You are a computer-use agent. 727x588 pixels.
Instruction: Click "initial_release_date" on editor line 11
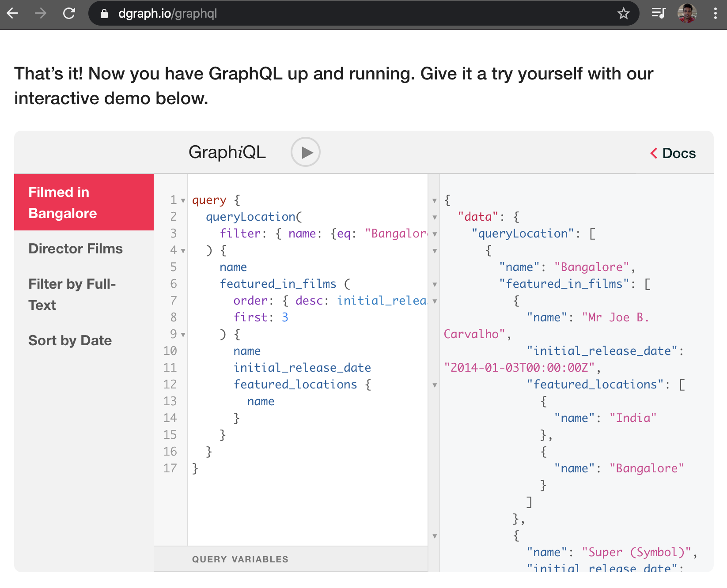[302, 368]
